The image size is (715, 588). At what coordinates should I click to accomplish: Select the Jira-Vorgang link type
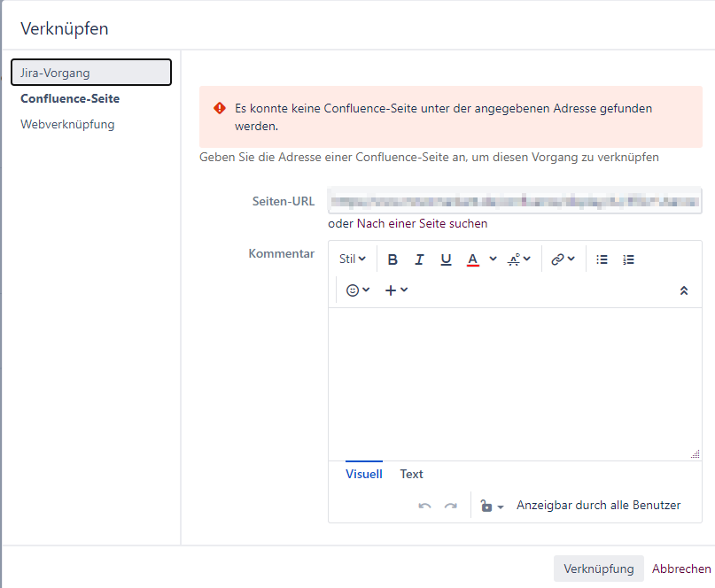click(x=91, y=73)
